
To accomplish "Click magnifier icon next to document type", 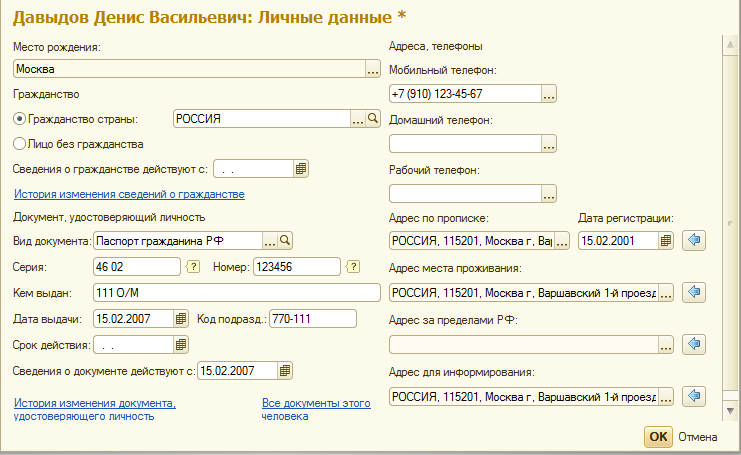I will tap(285, 240).
